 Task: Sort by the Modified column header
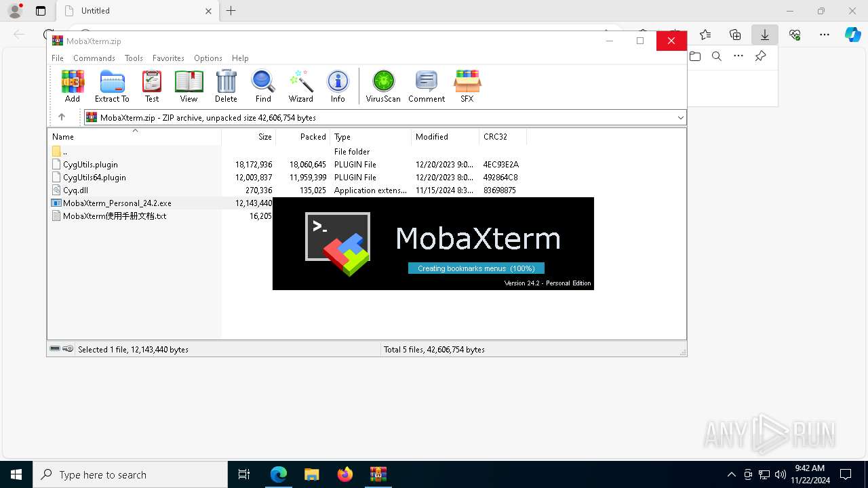click(446, 136)
